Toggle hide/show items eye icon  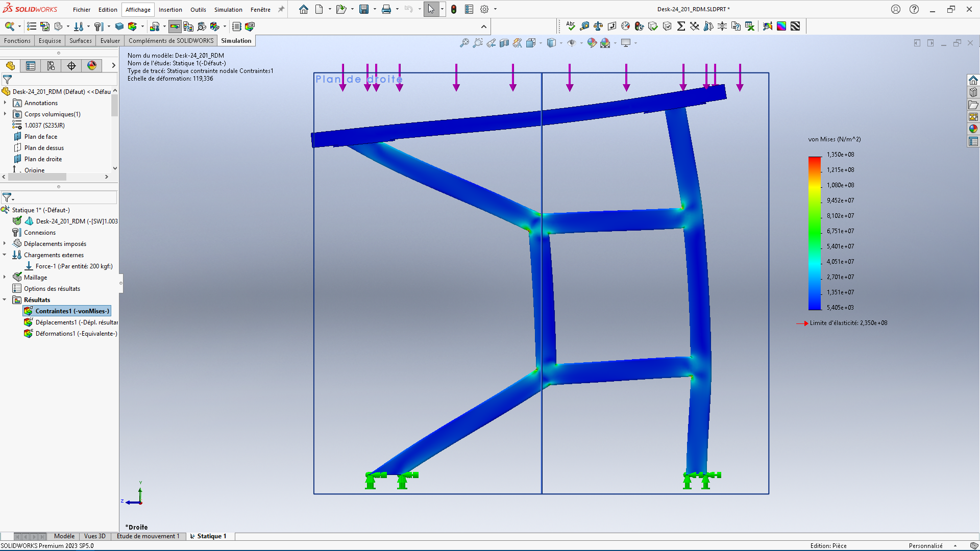click(x=572, y=43)
